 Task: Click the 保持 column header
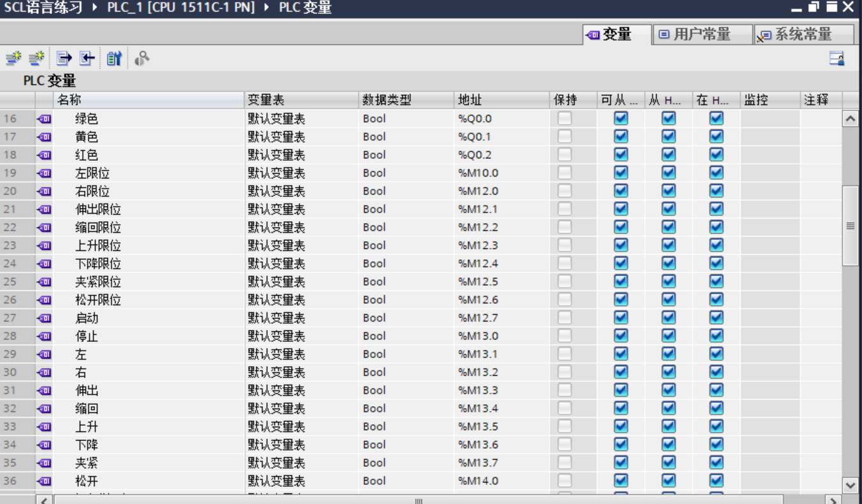point(573,100)
